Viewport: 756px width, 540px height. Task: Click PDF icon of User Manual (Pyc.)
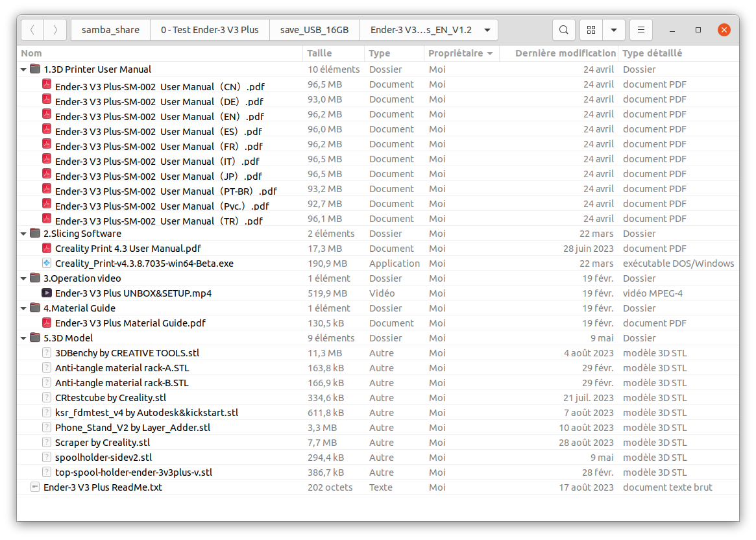[x=46, y=204]
